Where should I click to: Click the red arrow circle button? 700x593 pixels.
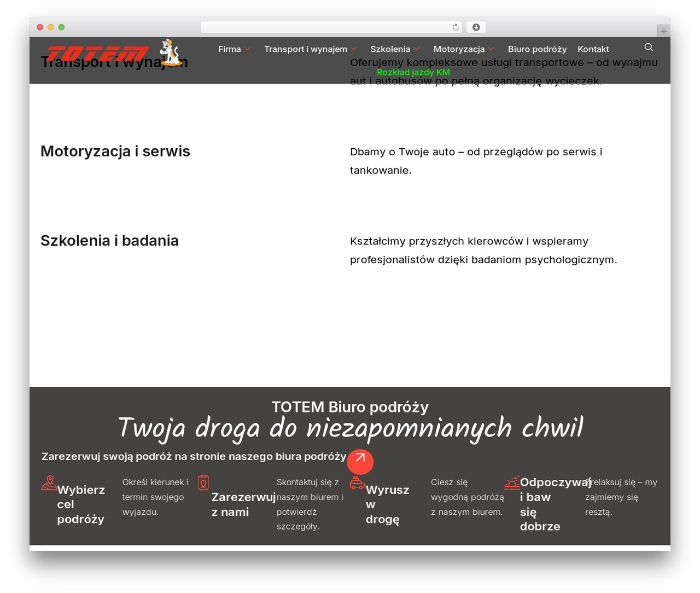(360, 461)
